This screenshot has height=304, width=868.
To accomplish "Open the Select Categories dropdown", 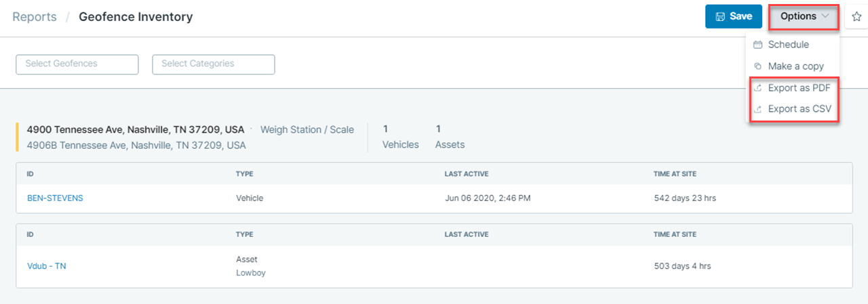I will (214, 64).
